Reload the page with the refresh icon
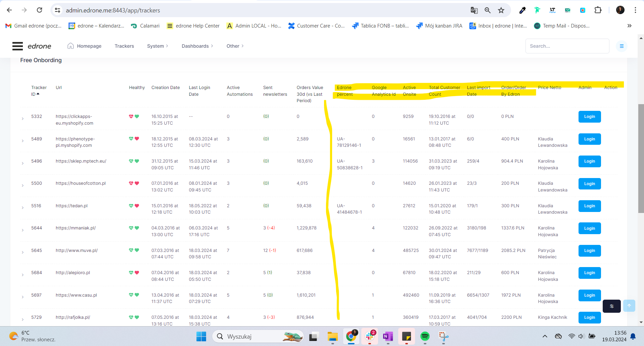Viewport: 644px width, 346px height. [39, 10]
